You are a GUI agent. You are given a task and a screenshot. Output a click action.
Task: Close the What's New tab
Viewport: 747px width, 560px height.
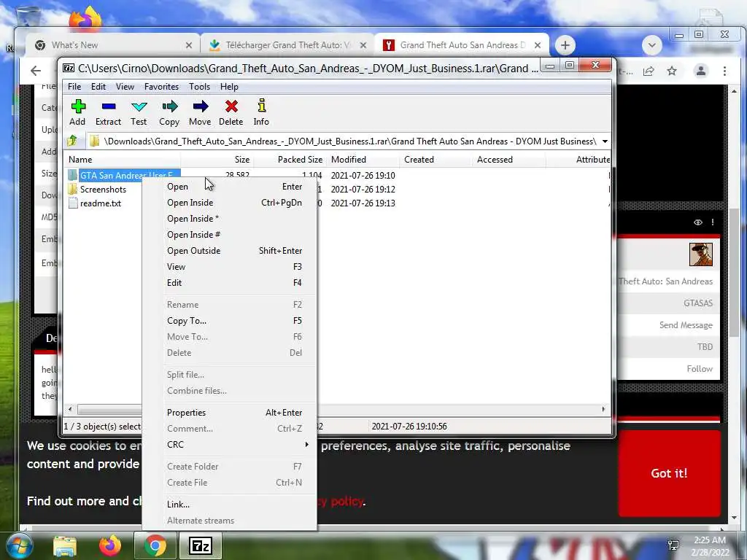click(189, 45)
